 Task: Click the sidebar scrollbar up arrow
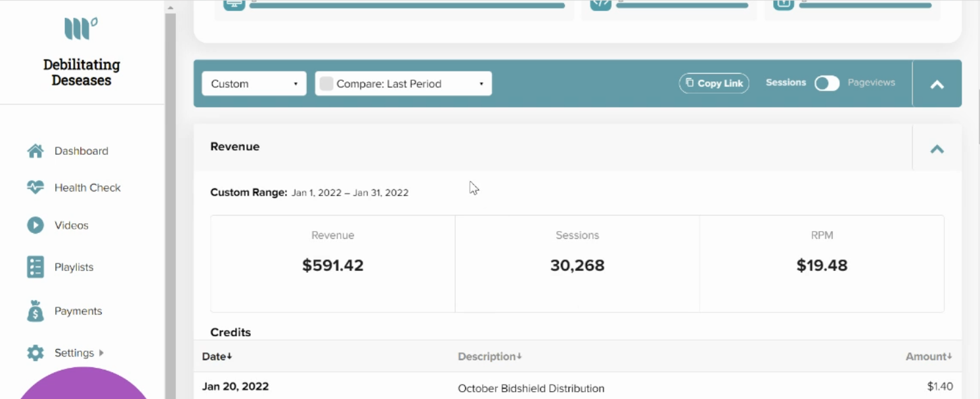pyautogui.click(x=170, y=8)
